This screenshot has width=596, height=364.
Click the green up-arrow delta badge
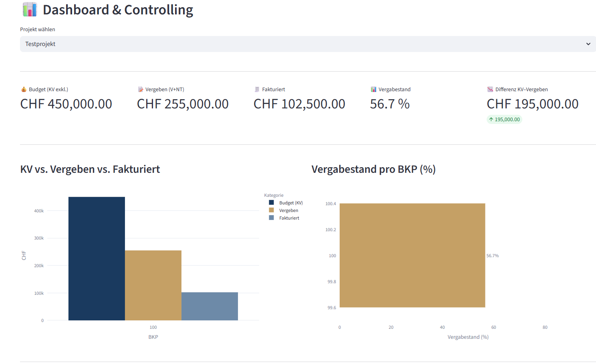[504, 119]
